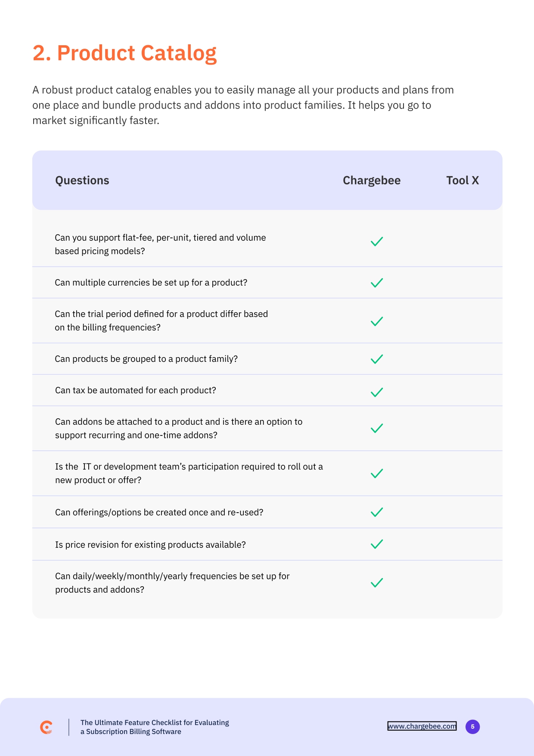Click the 'Can tax be automated' question text

point(136,390)
